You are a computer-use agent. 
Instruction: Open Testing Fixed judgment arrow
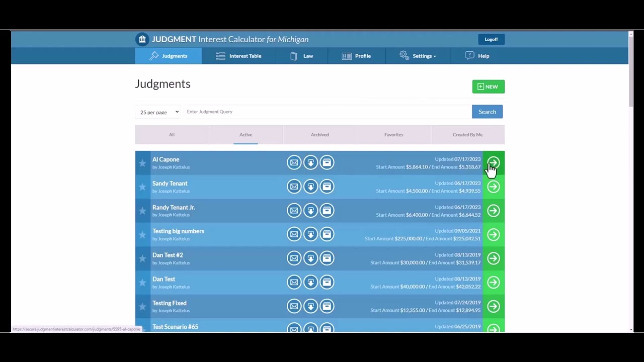click(x=494, y=306)
